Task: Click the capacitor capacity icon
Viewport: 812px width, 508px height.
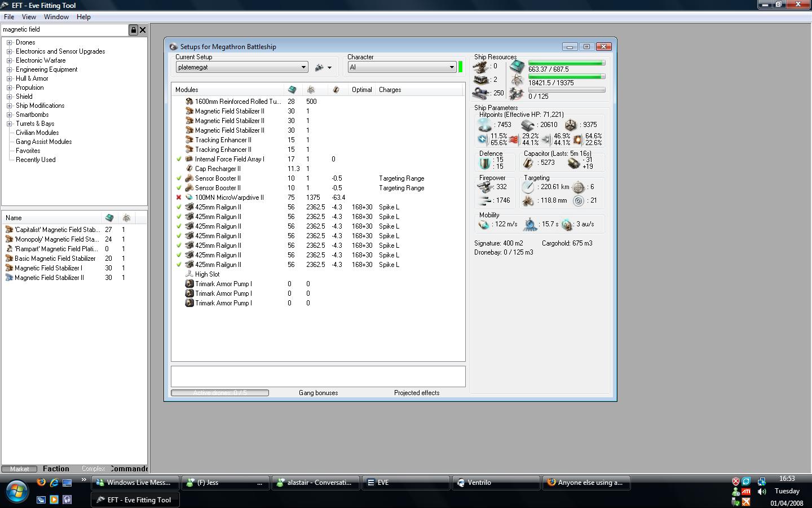Action: (x=528, y=163)
